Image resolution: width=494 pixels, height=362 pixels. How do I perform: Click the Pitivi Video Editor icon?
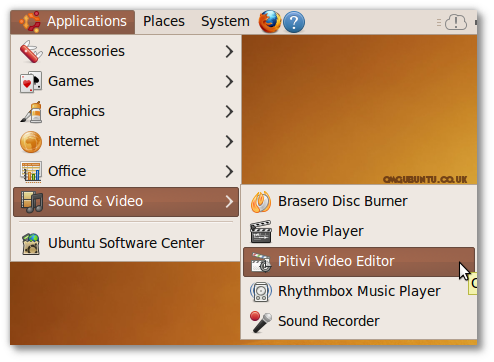(x=261, y=262)
